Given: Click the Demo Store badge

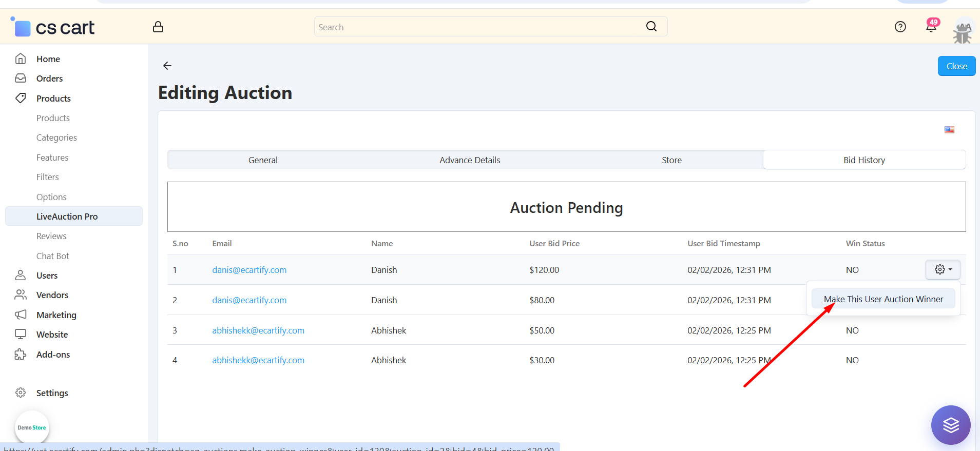Looking at the screenshot, I should [32, 427].
